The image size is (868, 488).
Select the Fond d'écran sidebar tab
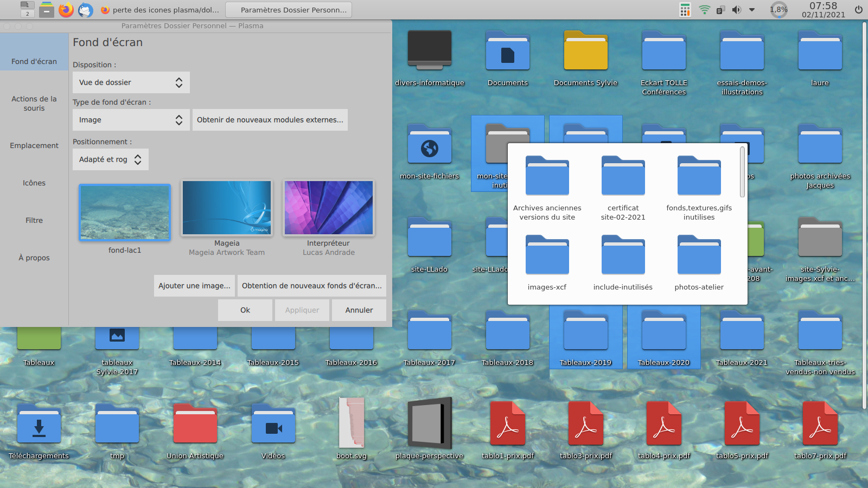pyautogui.click(x=34, y=52)
